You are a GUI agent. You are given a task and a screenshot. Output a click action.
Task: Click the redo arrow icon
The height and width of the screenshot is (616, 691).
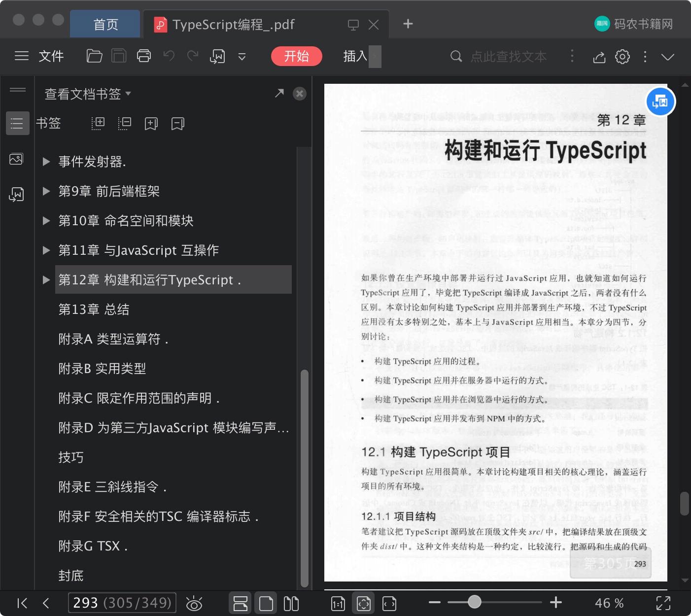193,56
